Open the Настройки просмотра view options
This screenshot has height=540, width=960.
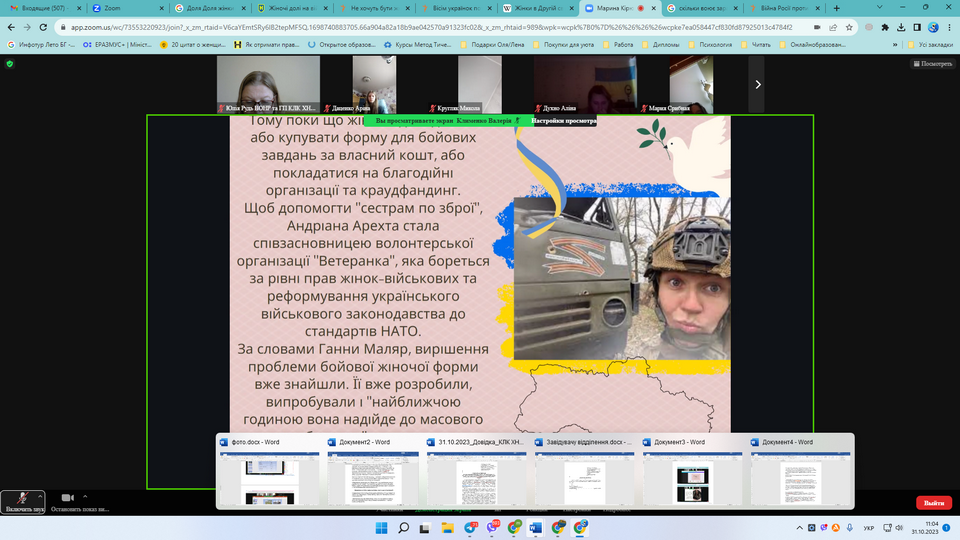pyautogui.click(x=563, y=120)
